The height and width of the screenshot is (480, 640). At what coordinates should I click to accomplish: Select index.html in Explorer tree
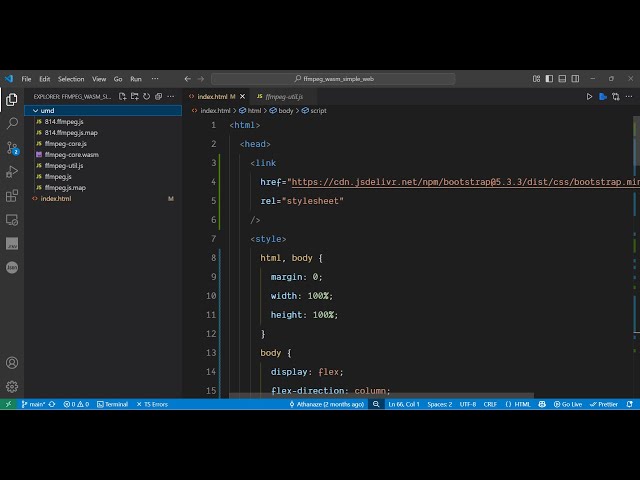tap(103, 199)
